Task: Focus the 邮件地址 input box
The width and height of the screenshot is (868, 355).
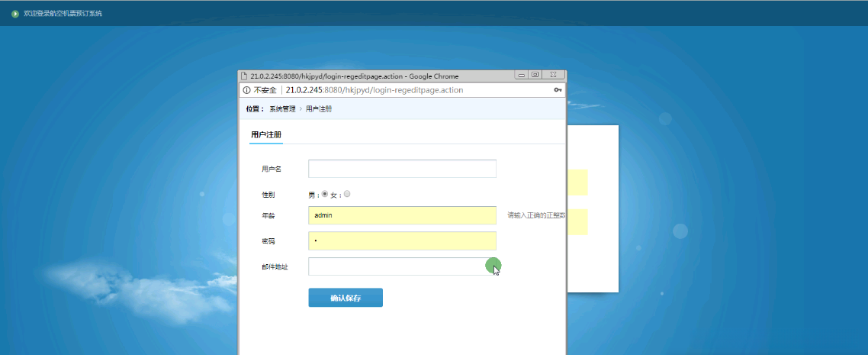Action: [x=402, y=266]
